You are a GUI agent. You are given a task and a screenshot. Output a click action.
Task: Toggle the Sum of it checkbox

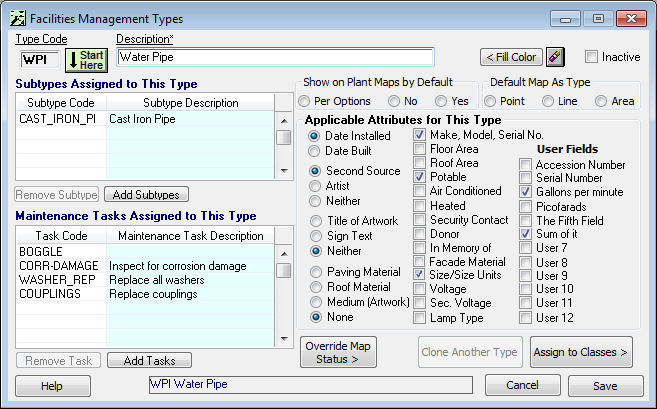pos(525,234)
